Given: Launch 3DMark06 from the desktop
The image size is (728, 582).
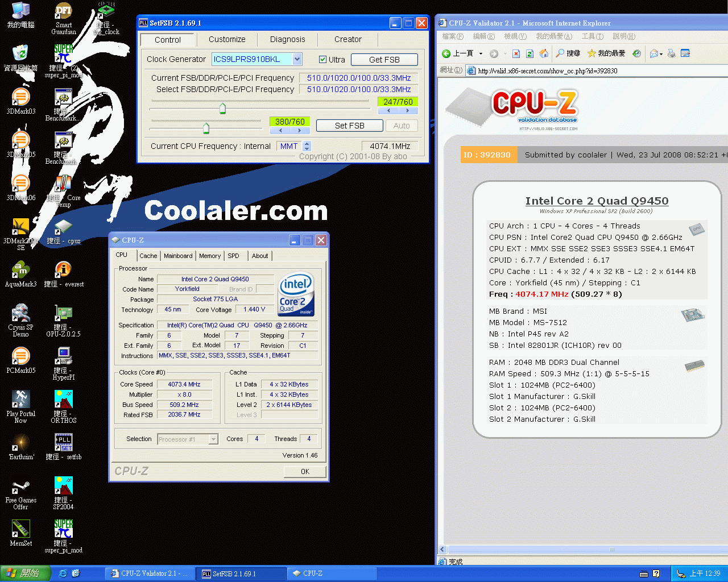Looking at the screenshot, I should 21,188.
